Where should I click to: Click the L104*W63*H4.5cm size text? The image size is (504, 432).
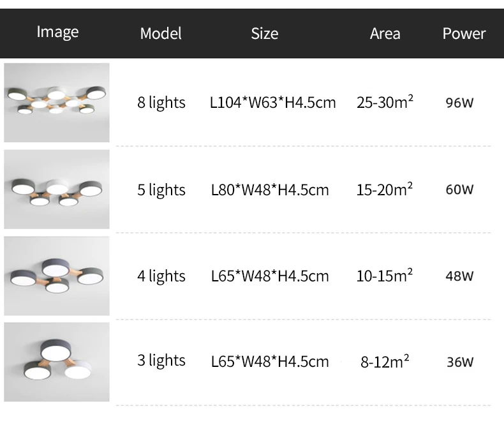[272, 103]
